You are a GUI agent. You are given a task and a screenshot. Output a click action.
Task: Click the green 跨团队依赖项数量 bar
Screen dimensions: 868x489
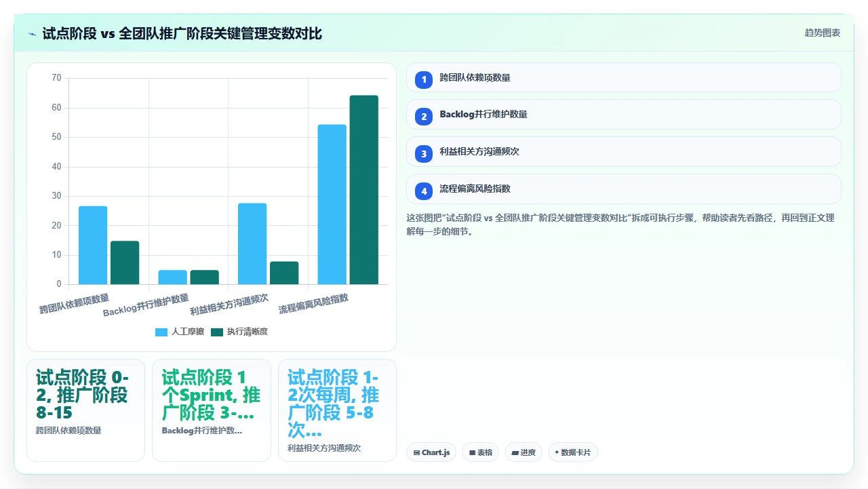tap(125, 262)
